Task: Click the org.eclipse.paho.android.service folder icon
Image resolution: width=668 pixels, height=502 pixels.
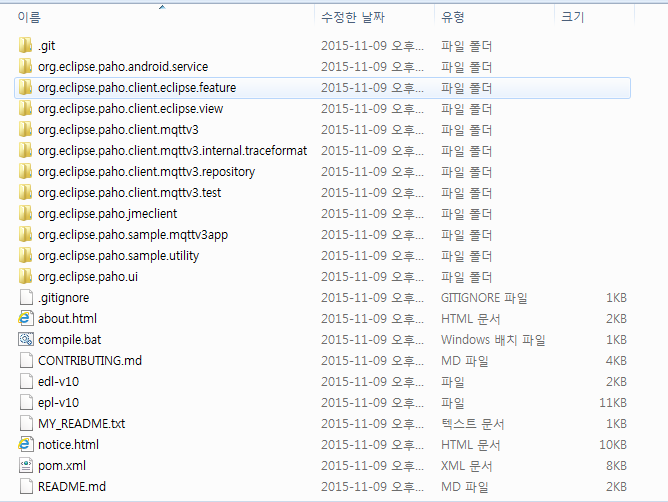Action: point(26,66)
